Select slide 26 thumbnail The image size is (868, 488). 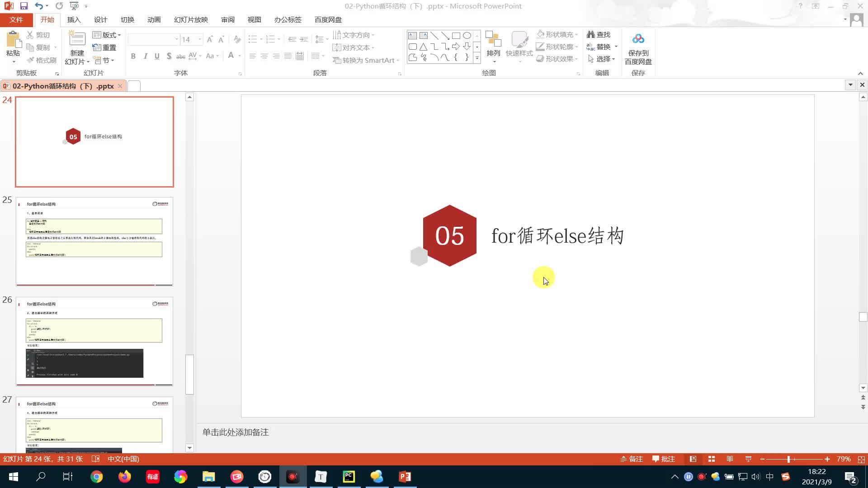tap(94, 341)
